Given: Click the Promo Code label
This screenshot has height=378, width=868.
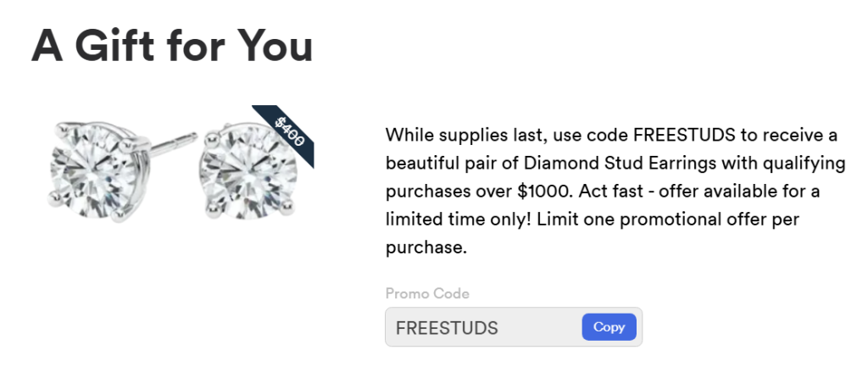Looking at the screenshot, I should [x=427, y=294].
